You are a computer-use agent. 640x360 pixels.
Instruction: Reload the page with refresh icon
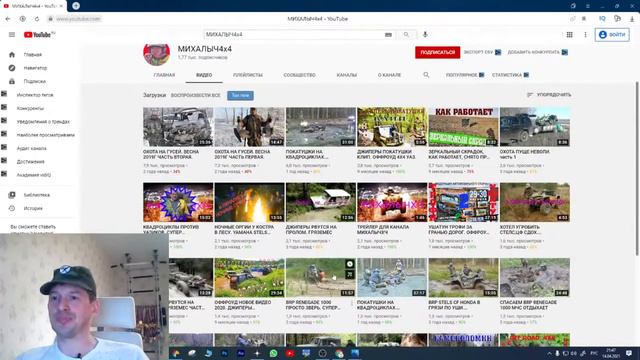click(37, 19)
